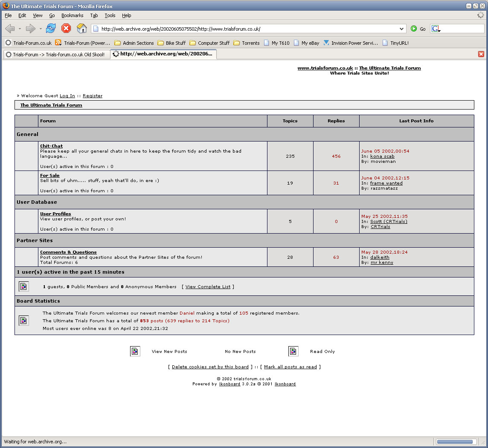This screenshot has width=488, height=448.
Task: Click View Complete List of active users
Action: coord(208,286)
